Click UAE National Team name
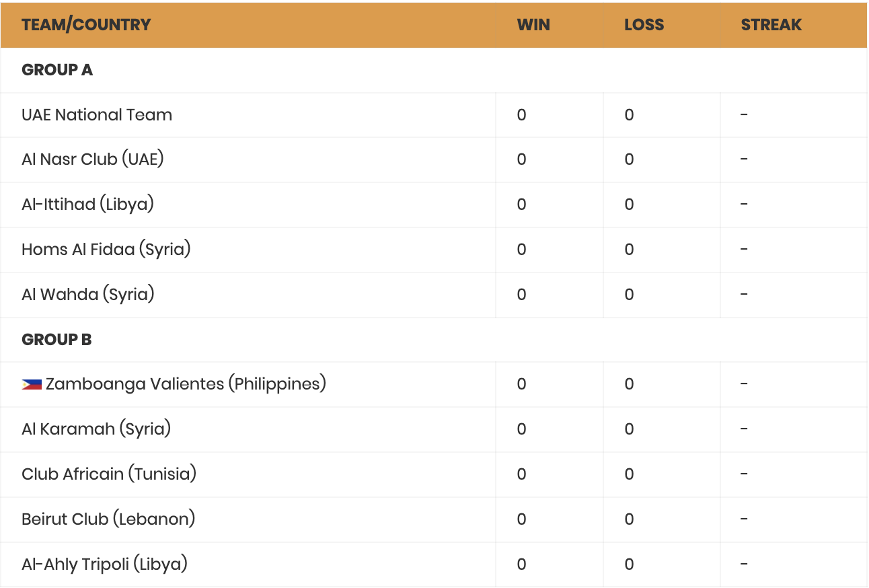869x588 pixels. [x=97, y=115]
